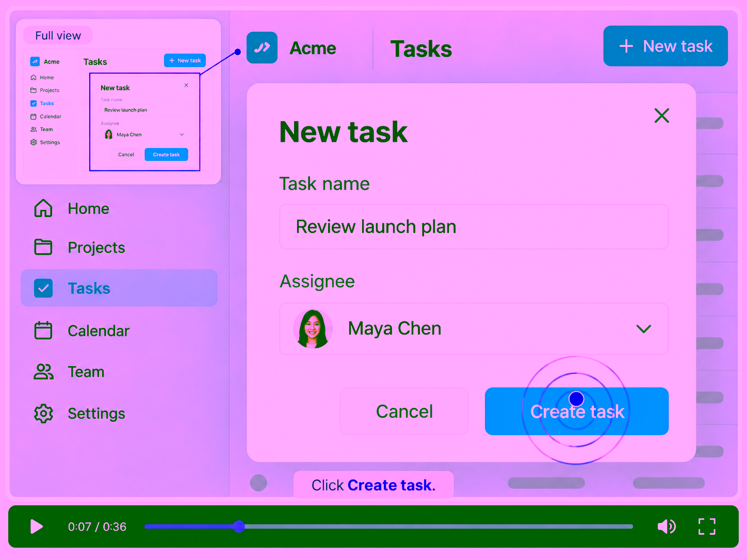Select the Tasks sidebar item
The width and height of the screenshot is (747, 560).
119,288
